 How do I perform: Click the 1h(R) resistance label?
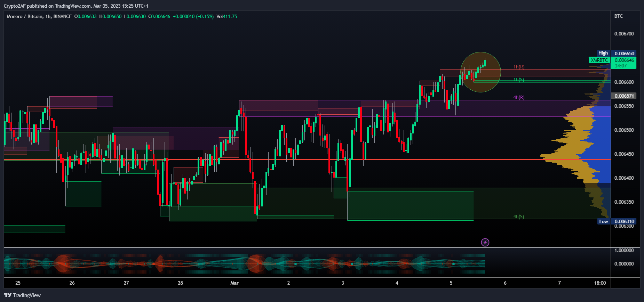click(519, 67)
